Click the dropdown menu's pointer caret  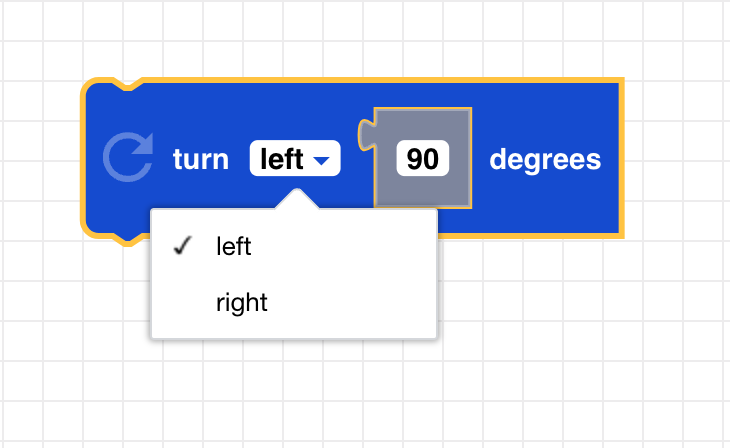coord(295,200)
